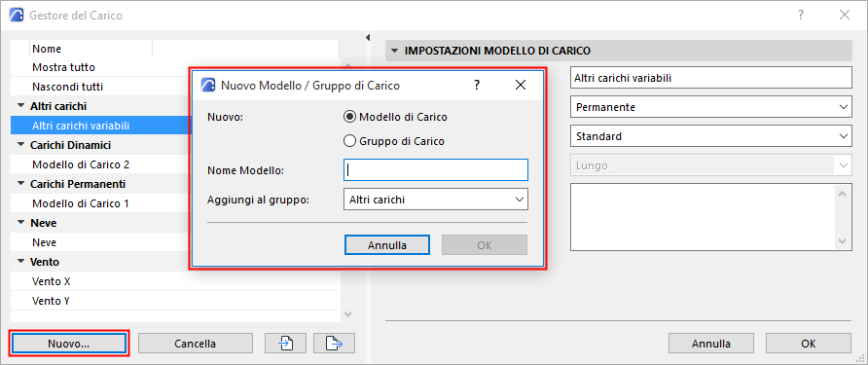Click the help question mark in Nuovo Modello dialog

[476, 86]
